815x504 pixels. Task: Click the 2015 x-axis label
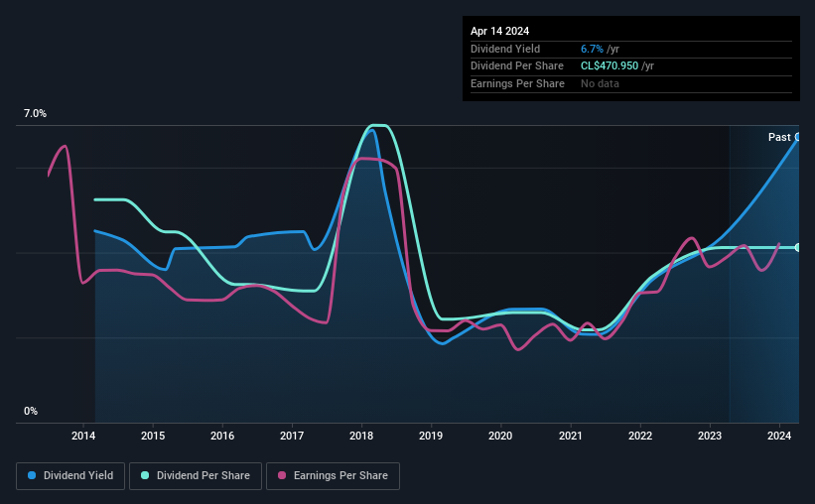click(x=153, y=436)
